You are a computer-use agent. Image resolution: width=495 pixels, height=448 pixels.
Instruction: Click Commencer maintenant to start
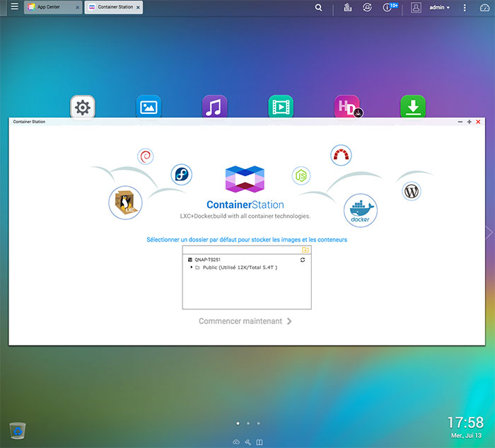(x=245, y=321)
